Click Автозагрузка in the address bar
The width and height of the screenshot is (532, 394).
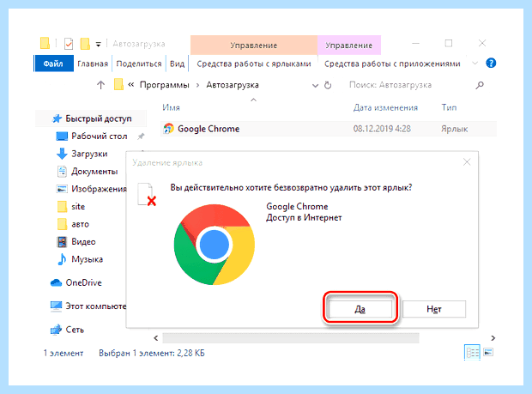point(233,85)
